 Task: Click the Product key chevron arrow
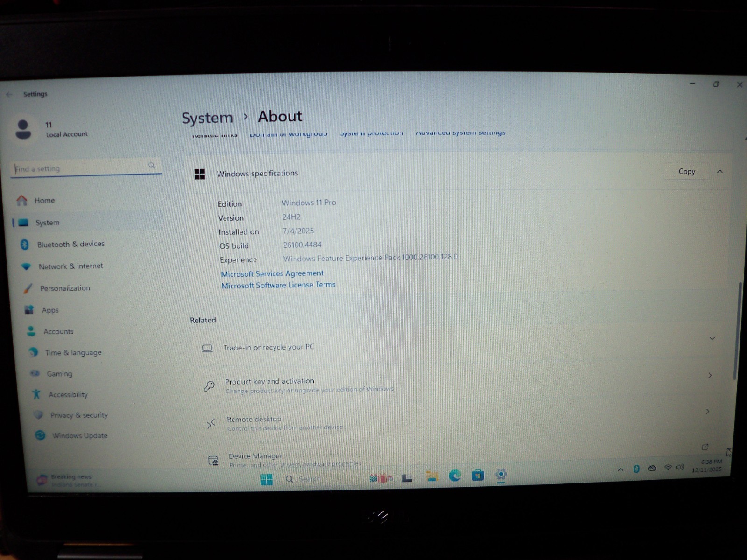[710, 375]
